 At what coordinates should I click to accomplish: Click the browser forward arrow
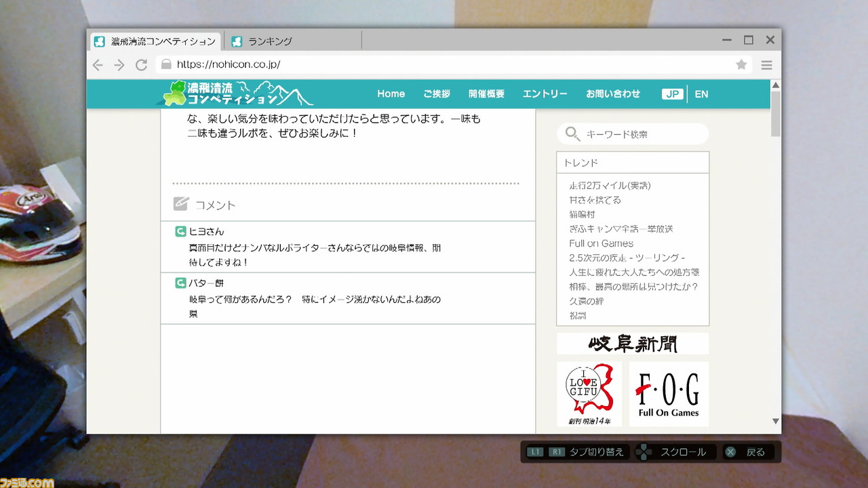(x=119, y=65)
